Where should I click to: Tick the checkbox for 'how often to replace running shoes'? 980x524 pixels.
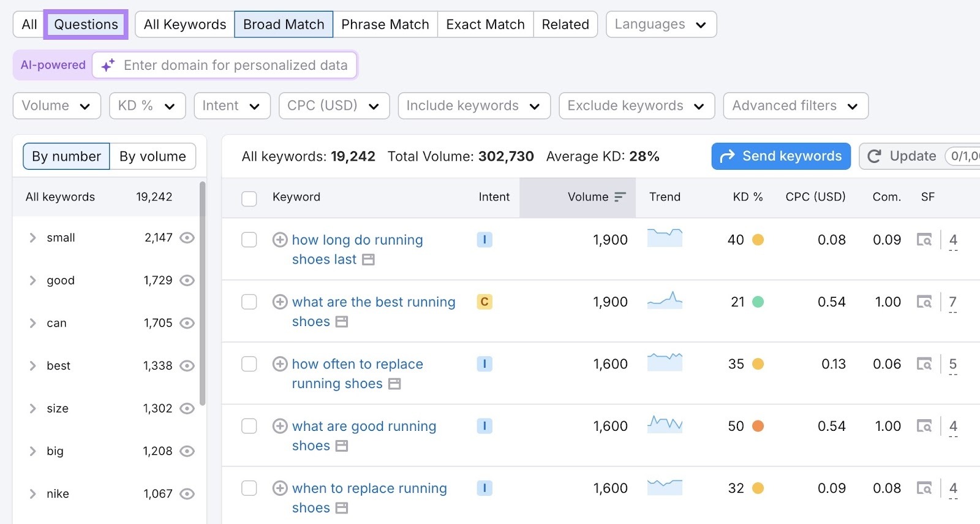[x=249, y=364]
